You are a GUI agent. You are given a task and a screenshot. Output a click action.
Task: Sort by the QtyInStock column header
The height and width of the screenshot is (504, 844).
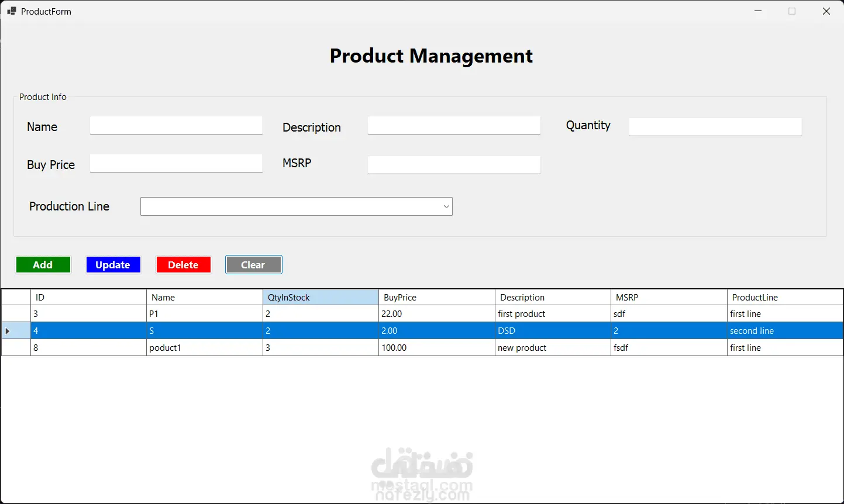pyautogui.click(x=321, y=298)
